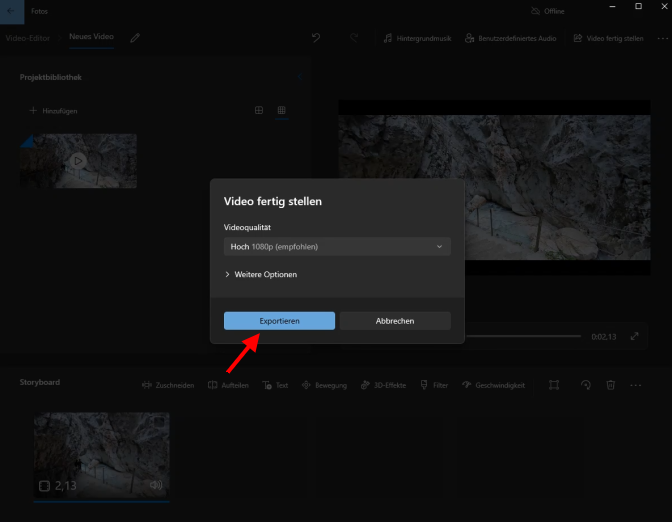Toggle fullscreen preview icon
Screen dimensions: 672x522
tap(634, 336)
